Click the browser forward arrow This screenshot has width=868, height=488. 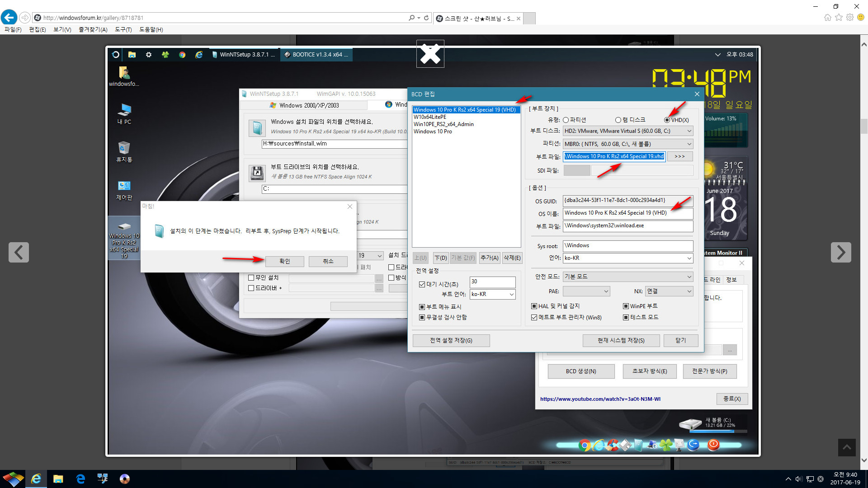[x=25, y=18]
